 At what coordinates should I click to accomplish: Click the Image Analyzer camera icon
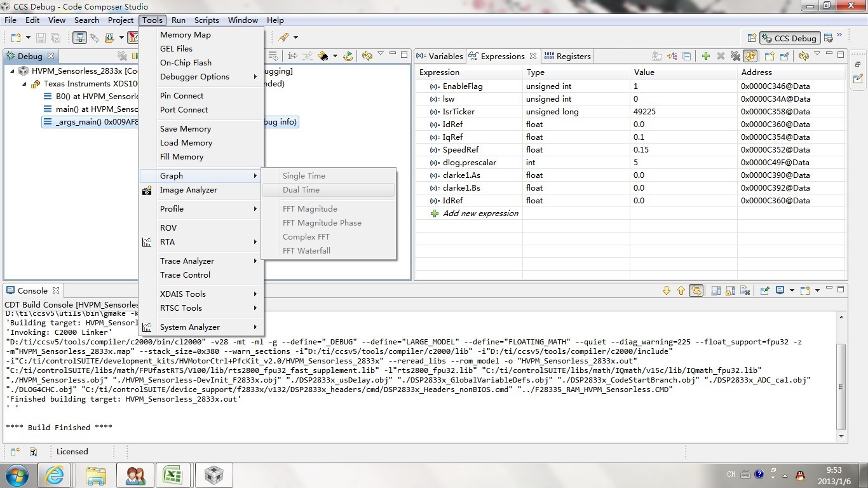147,190
